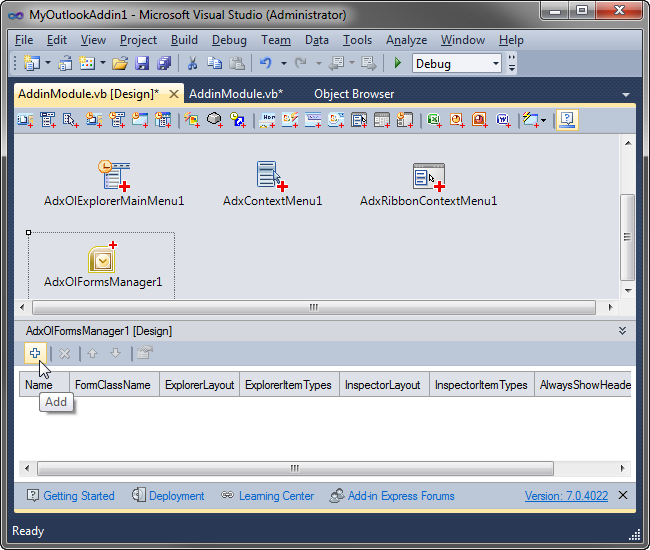
Task: Click the designer vertical scrollbar up arrow
Action: pos(628,143)
